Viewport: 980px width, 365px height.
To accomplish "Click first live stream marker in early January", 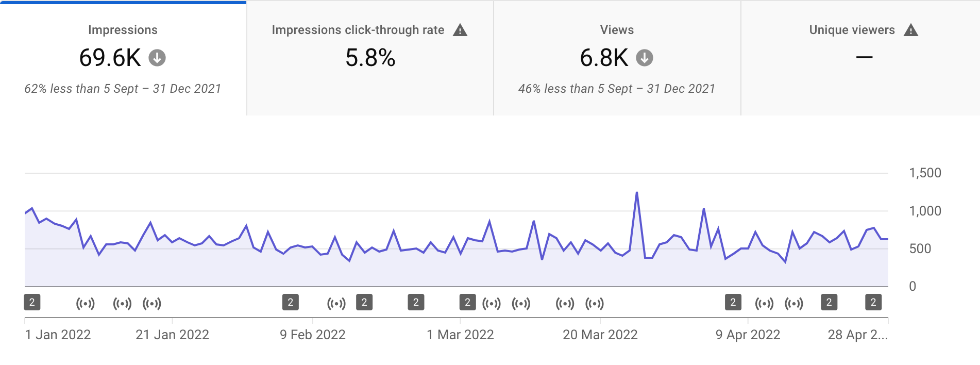I will click(86, 303).
